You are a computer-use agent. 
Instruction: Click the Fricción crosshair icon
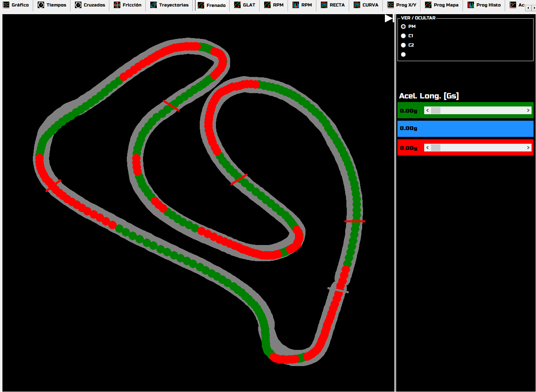(x=117, y=5)
